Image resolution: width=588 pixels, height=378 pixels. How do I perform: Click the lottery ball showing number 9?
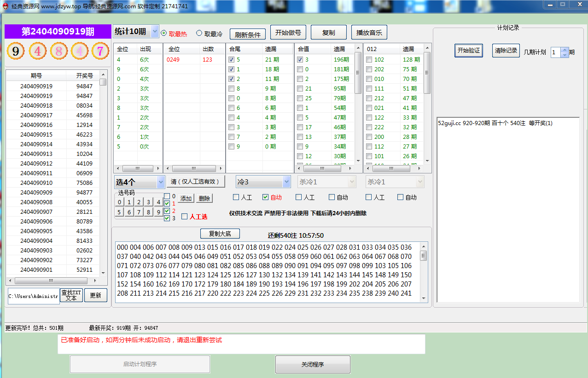coord(16,51)
